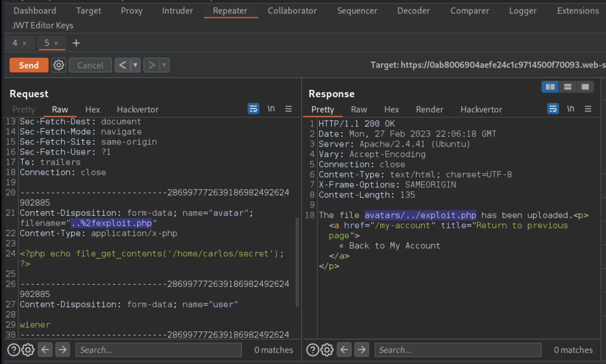The width and height of the screenshot is (606, 364).
Task: Select top-bottom stacked layout view
Action: (x=568, y=87)
